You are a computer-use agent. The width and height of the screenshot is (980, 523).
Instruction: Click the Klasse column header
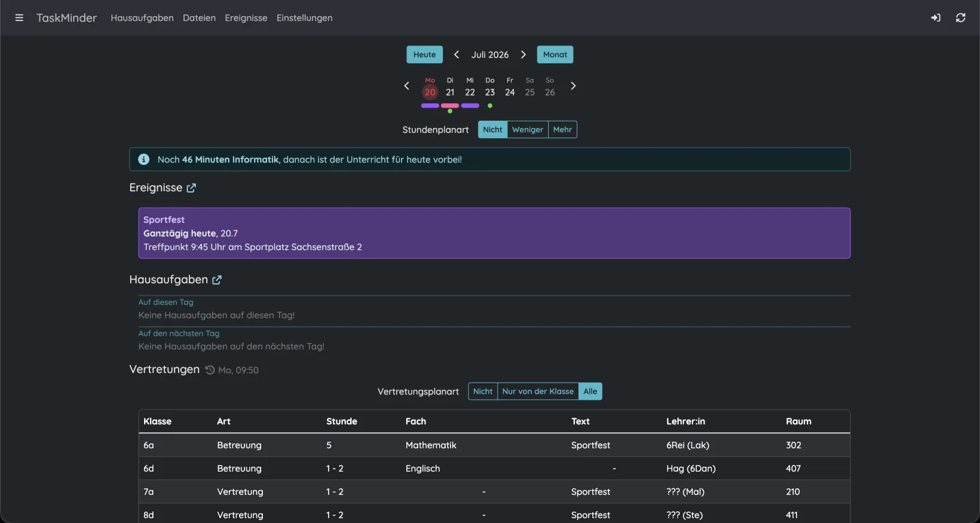(158, 421)
